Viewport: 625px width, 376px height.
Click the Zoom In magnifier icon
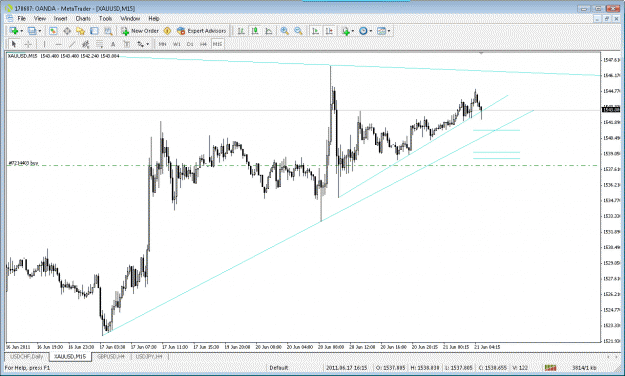[x=284, y=31]
